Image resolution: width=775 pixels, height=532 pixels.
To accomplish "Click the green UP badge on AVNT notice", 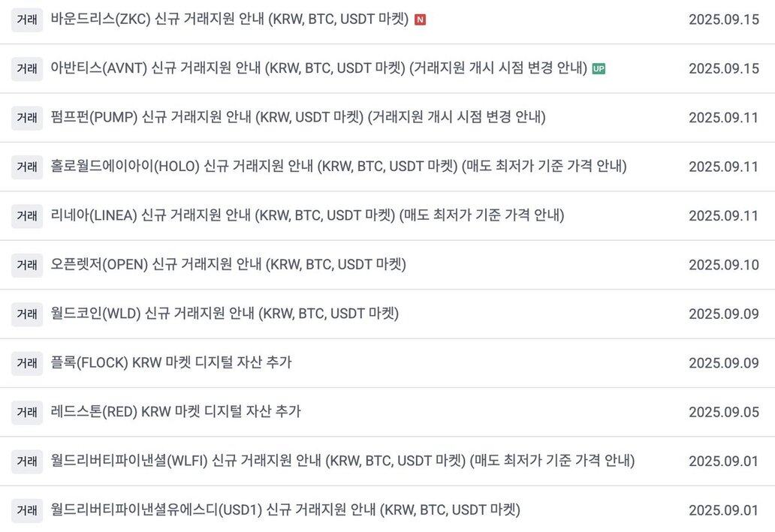I will 599,69.
